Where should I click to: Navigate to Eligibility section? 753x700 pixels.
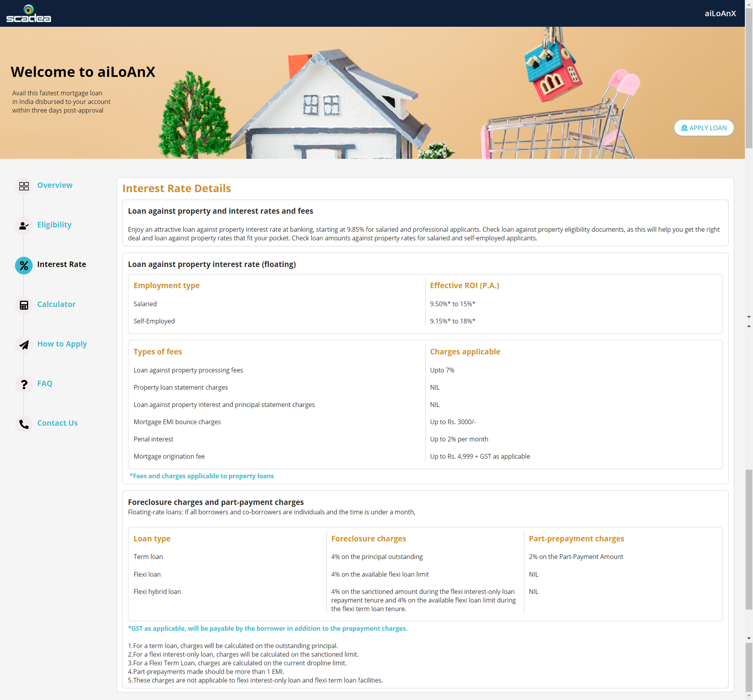tap(54, 225)
